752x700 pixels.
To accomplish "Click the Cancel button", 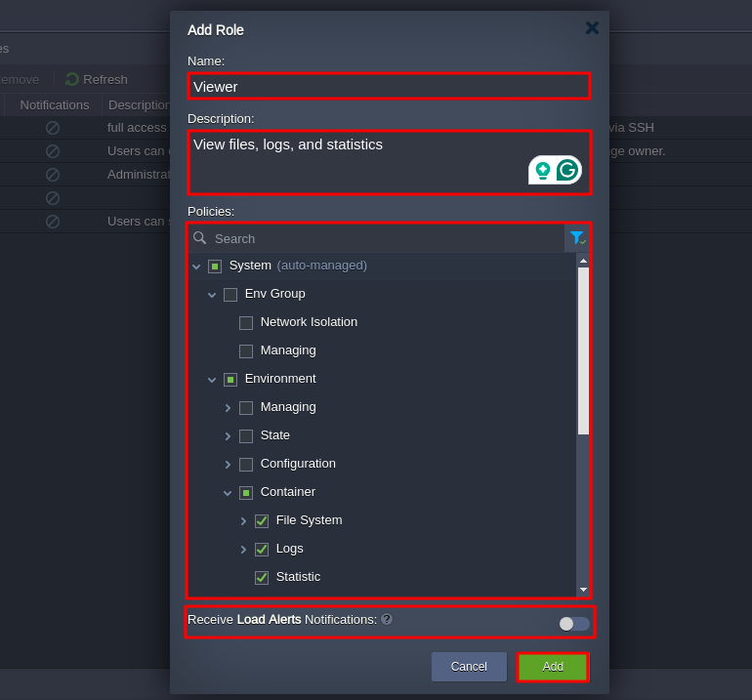I will [x=469, y=667].
